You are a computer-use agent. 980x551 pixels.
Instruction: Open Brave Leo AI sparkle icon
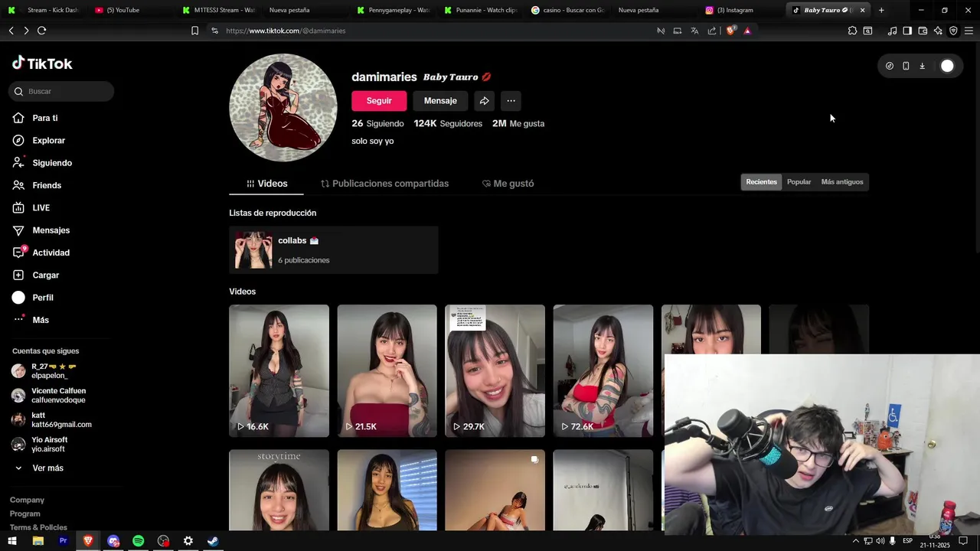(938, 31)
